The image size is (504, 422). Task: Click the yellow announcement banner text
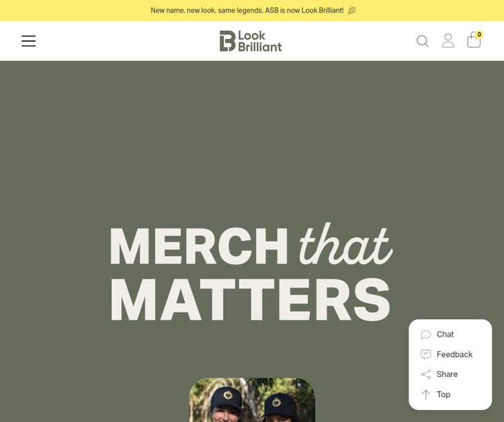[x=247, y=10]
